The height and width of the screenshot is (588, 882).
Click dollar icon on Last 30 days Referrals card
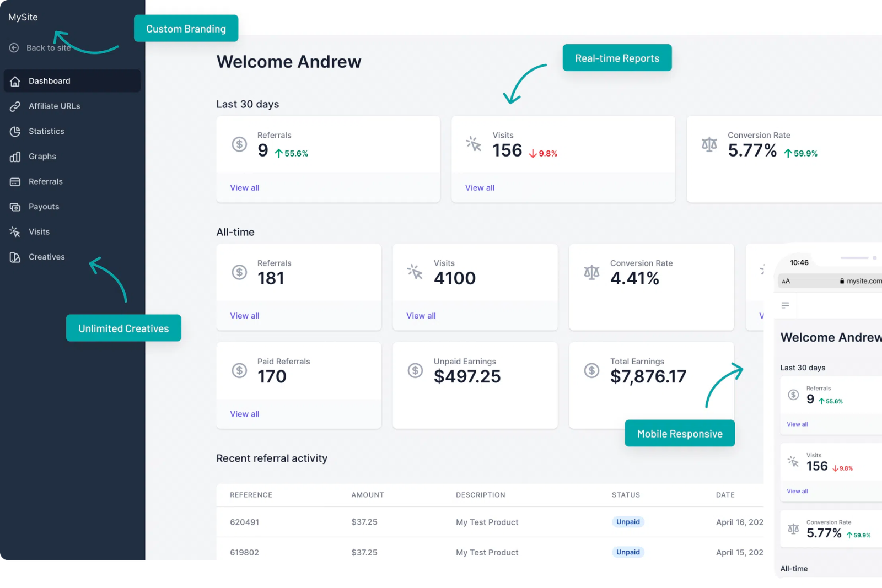pyautogui.click(x=239, y=144)
